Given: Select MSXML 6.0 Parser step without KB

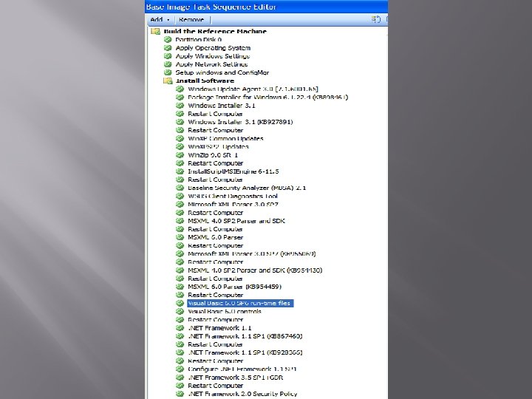Looking at the screenshot, I should pos(216,237).
